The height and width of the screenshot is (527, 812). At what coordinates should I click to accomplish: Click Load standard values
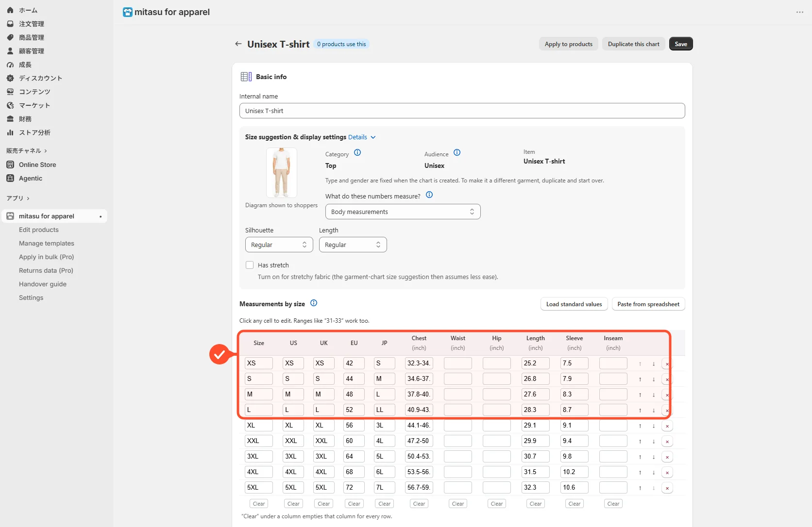574,304
